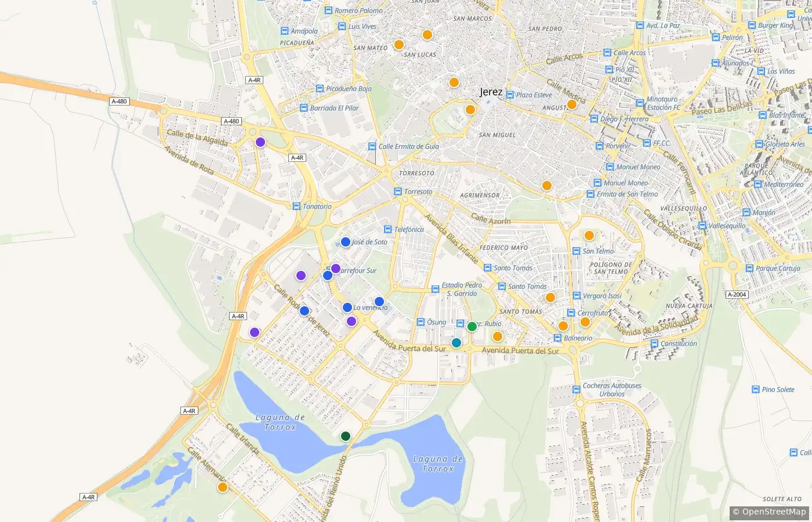812x522 pixels.
Task: Click the Jerez city name label
Action: point(491,92)
